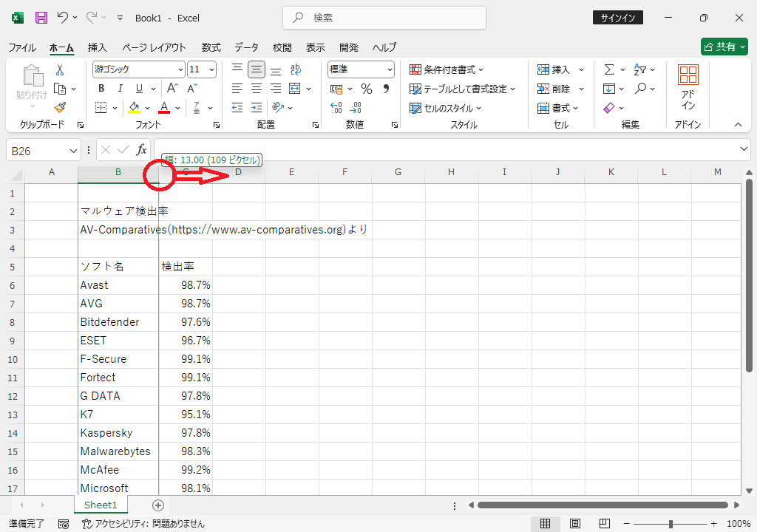Screen dimensions: 757x532
Task: Align text left
Action: click(237, 89)
